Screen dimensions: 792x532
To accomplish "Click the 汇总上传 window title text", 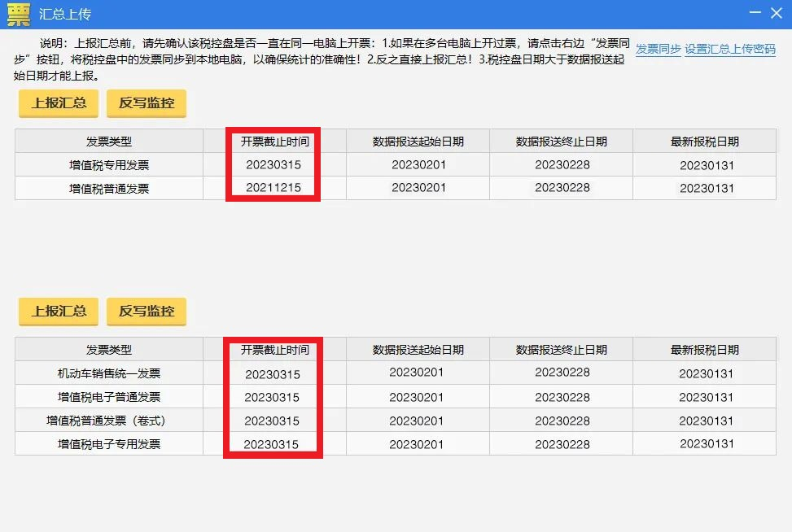I will 65,14.
